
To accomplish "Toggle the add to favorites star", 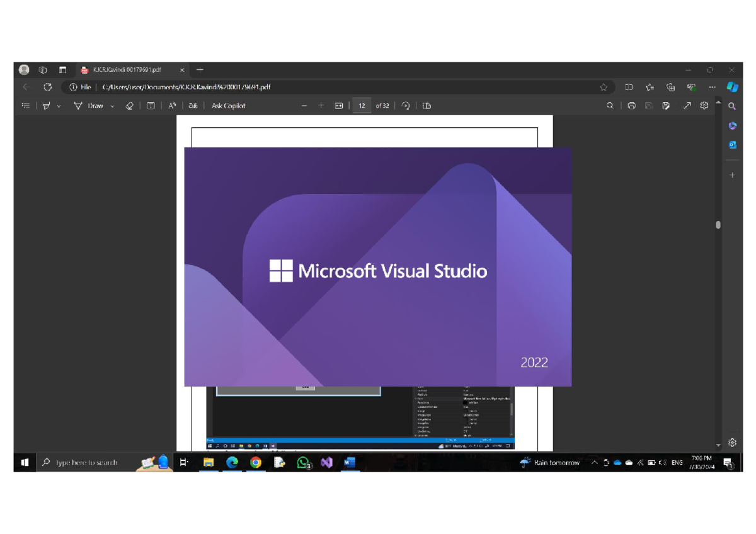I will tap(603, 88).
